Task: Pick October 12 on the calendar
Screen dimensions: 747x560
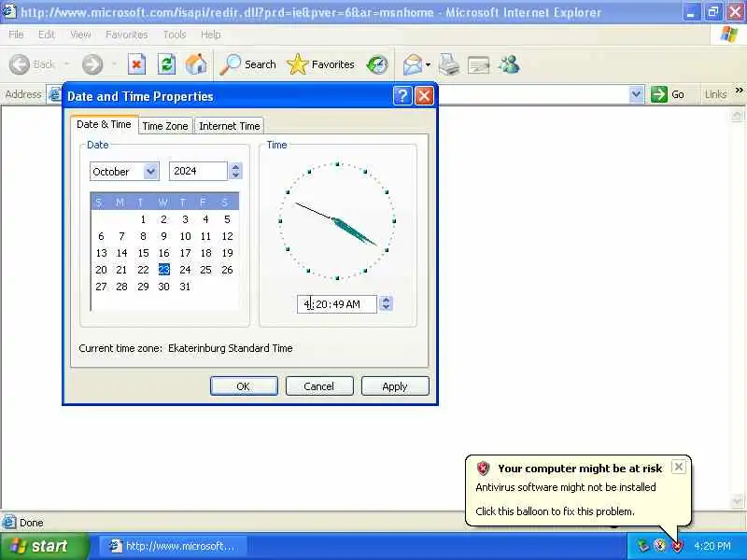Action: (x=227, y=236)
